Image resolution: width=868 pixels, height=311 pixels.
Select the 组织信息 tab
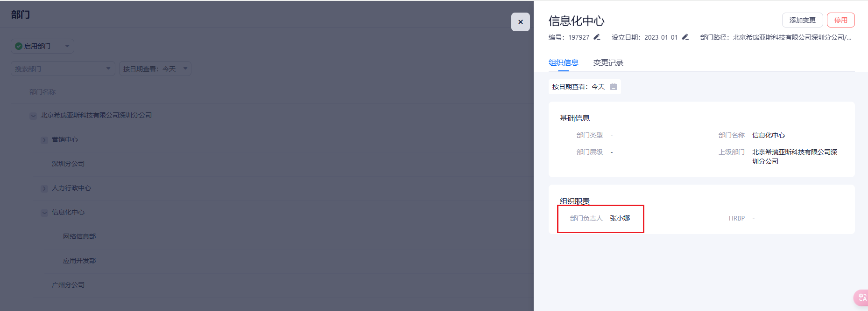563,63
